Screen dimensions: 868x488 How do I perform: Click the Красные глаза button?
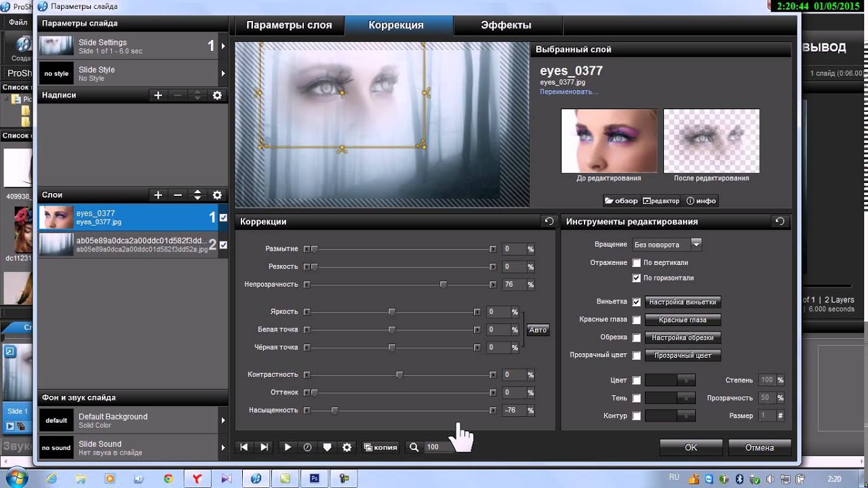[682, 319]
